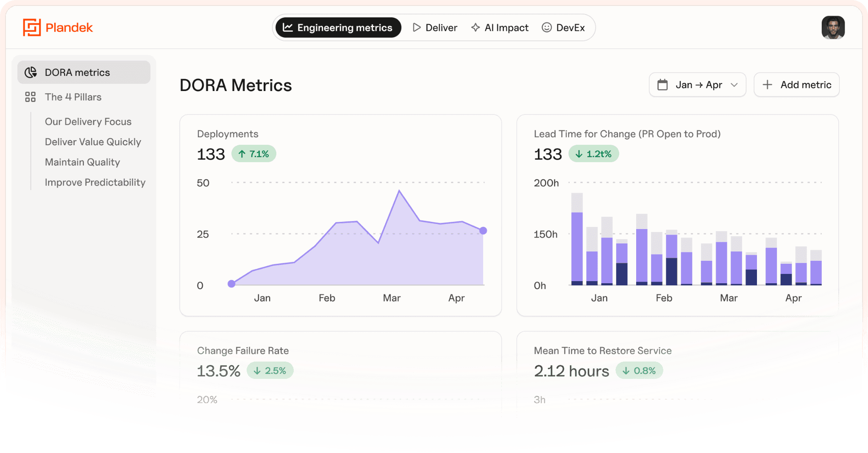Switch to the Deliver tab
The width and height of the screenshot is (868, 453).
coord(435,28)
